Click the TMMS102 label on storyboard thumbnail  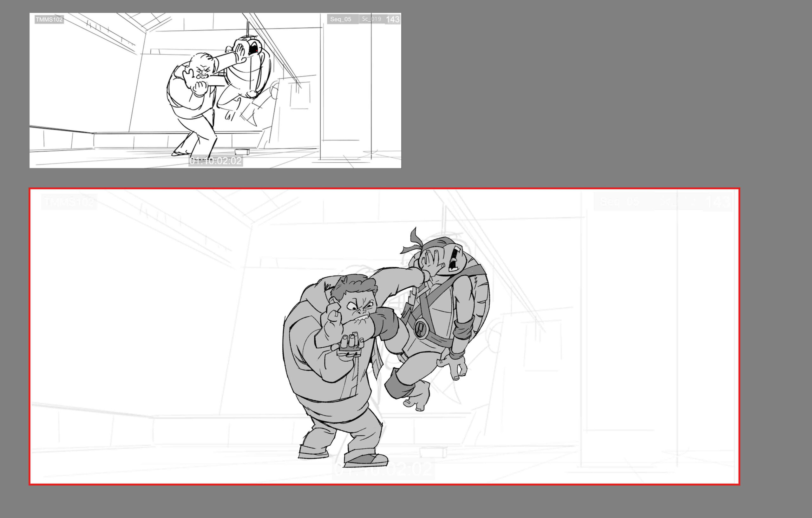[49, 20]
